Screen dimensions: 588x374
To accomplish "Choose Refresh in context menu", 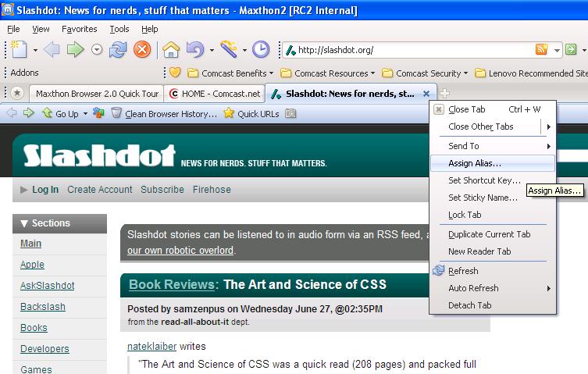I will (493, 271).
